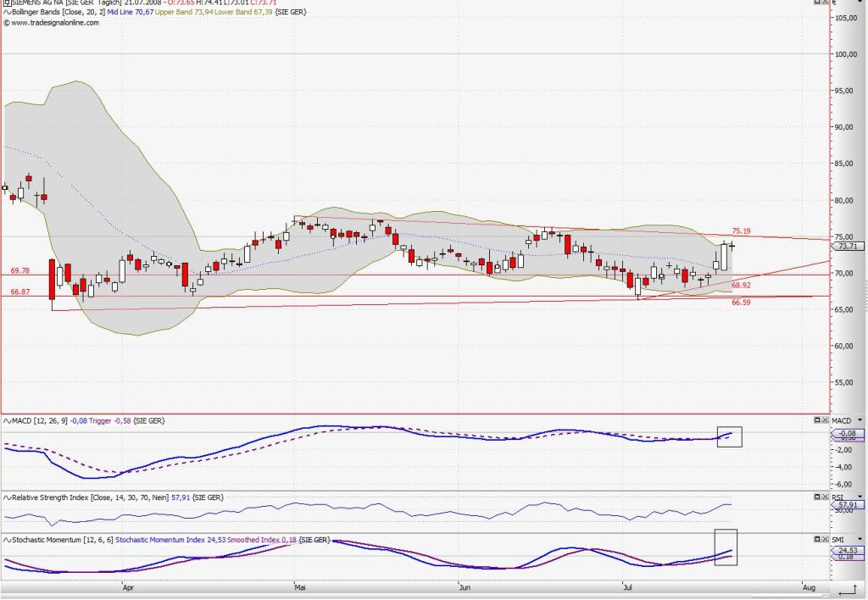The image size is (868, 600).
Task: Click the 'Apr' label on time axis
Action: coord(128,588)
